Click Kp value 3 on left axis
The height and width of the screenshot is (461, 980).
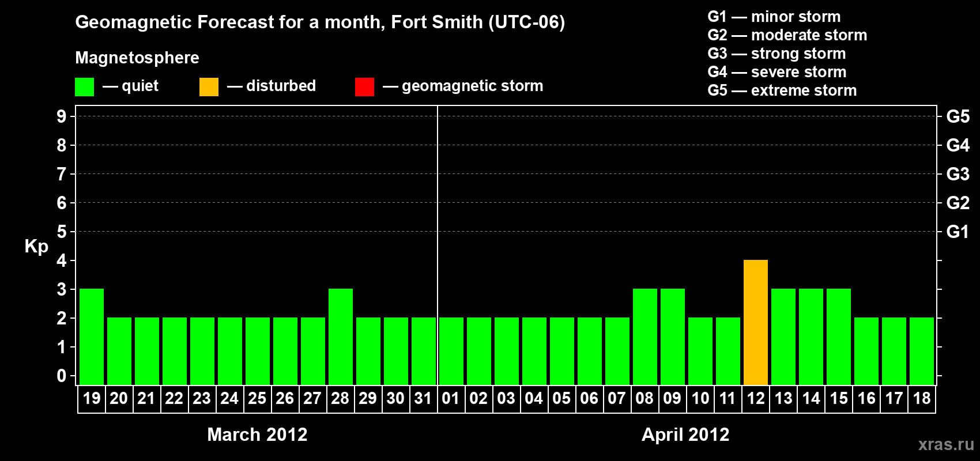62,289
